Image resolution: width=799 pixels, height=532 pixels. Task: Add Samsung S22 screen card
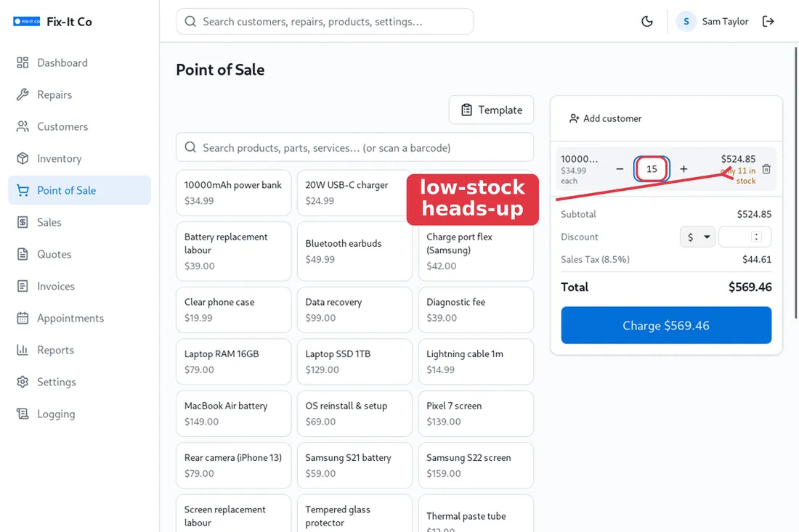point(476,466)
